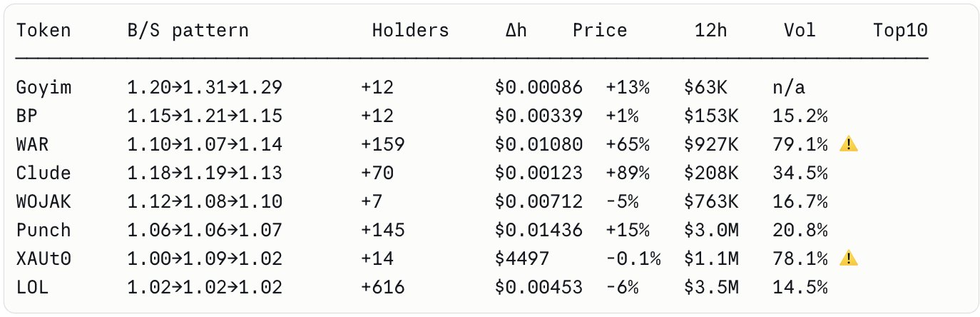
Task: Click the warning icon in the XAUt0 row
Action: pyautogui.click(x=849, y=259)
